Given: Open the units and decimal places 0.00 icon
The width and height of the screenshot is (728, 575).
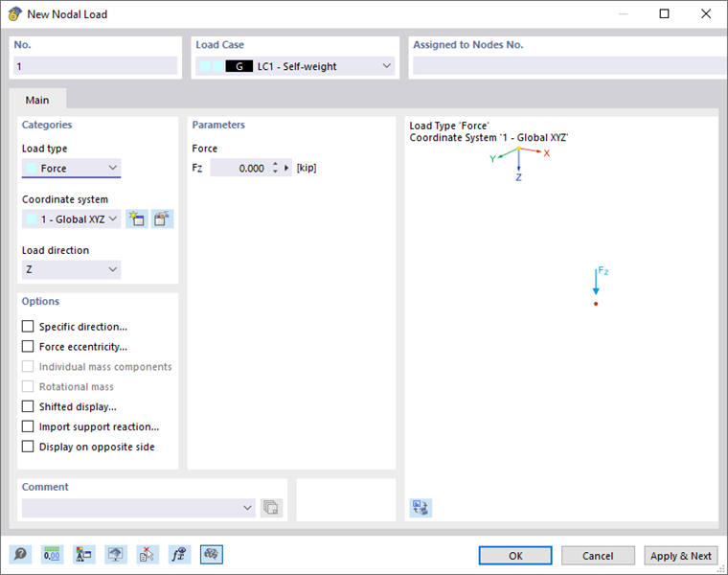Looking at the screenshot, I should 52,554.
